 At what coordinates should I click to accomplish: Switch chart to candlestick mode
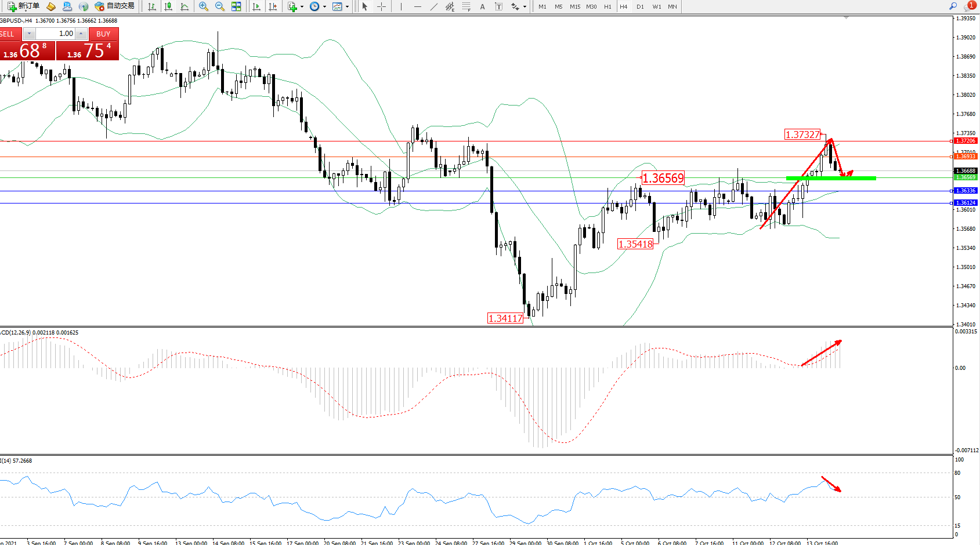point(168,6)
